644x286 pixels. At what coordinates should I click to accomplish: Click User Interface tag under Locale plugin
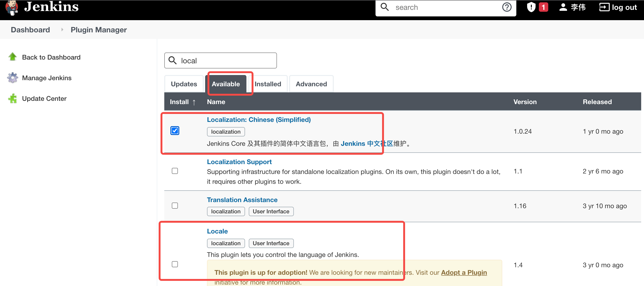(271, 243)
